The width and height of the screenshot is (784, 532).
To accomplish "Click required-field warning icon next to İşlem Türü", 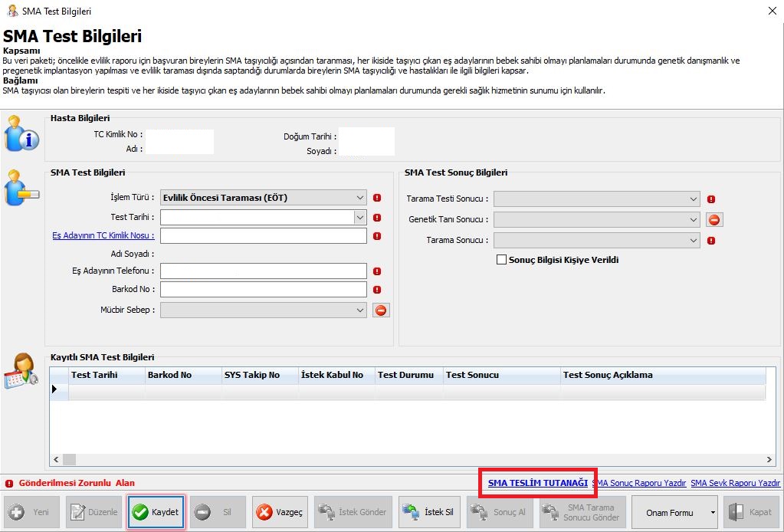I will pos(377,198).
